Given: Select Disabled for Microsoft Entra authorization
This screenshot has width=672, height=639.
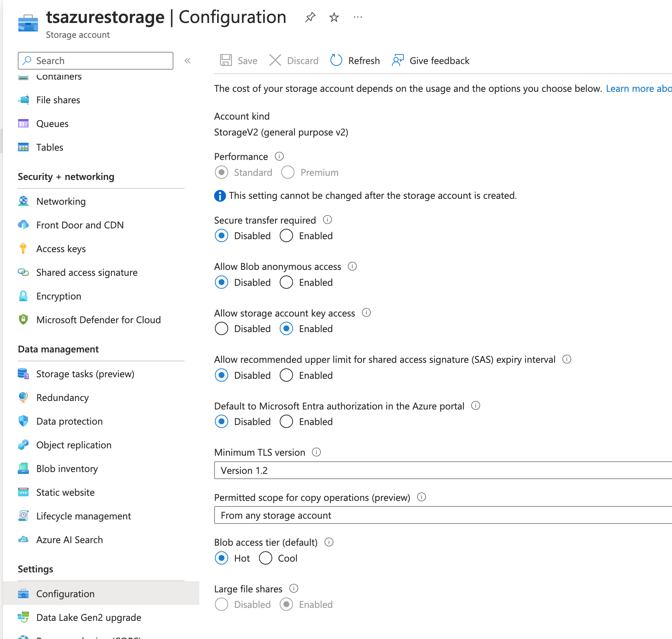Looking at the screenshot, I should click(222, 421).
